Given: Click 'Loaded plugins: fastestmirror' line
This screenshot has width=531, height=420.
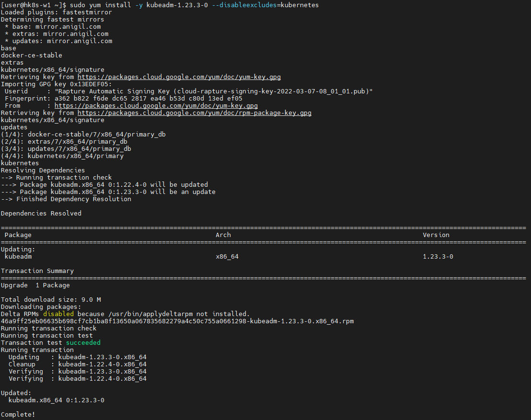Looking at the screenshot, I should [56, 12].
